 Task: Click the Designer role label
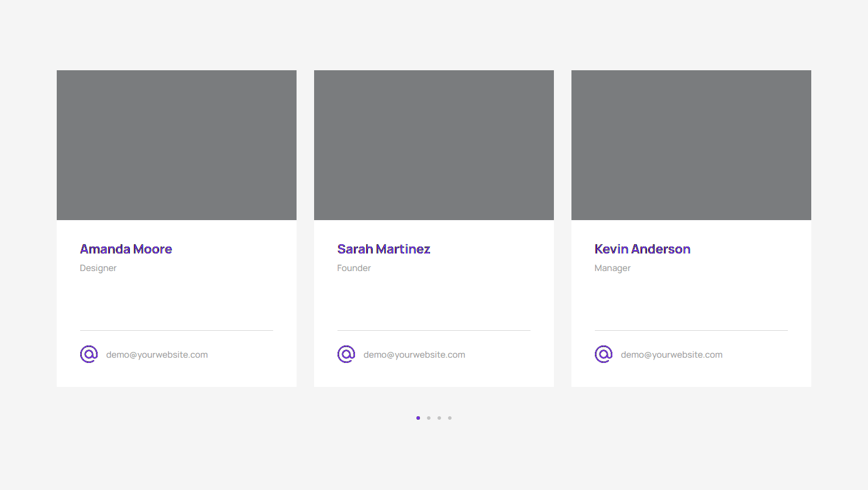tap(98, 268)
